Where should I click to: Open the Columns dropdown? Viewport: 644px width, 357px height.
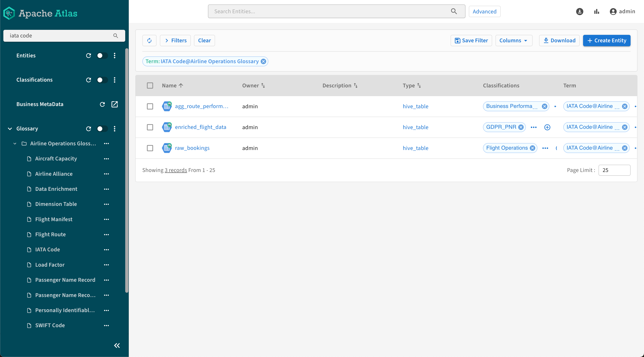tap(514, 40)
